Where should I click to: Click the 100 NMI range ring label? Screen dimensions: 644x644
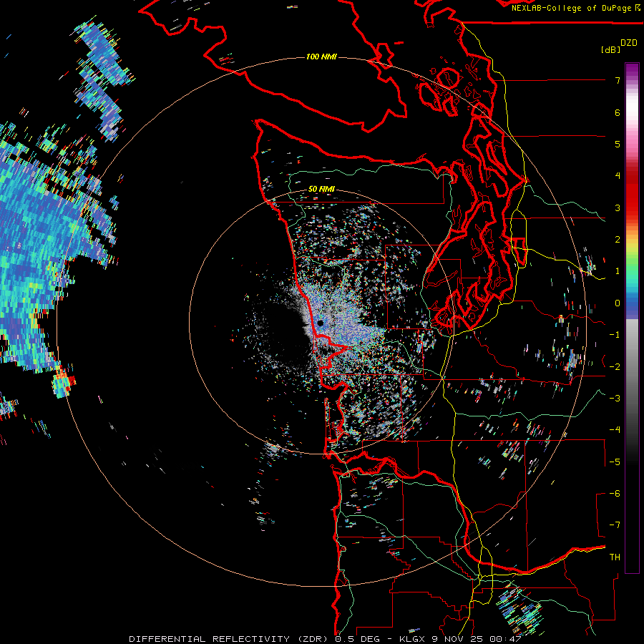click(321, 57)
